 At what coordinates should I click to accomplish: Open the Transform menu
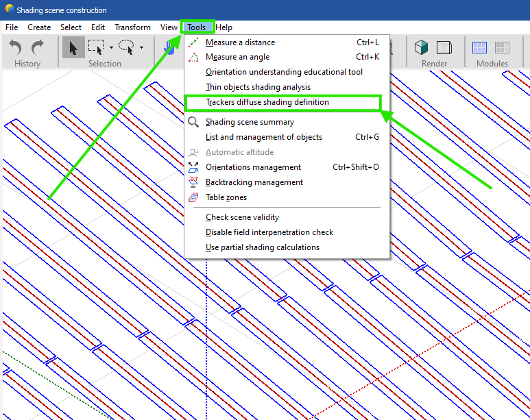[x=132, y=27]
